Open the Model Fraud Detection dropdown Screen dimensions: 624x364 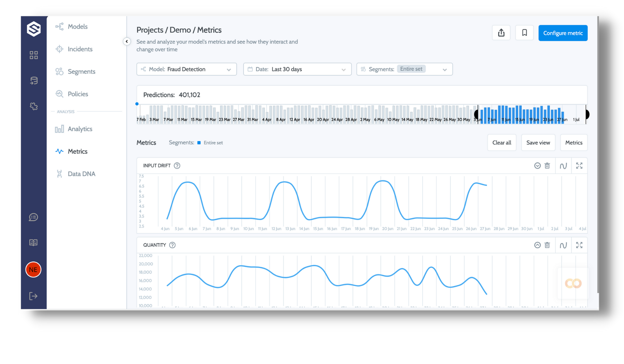[x=187, y=69]
